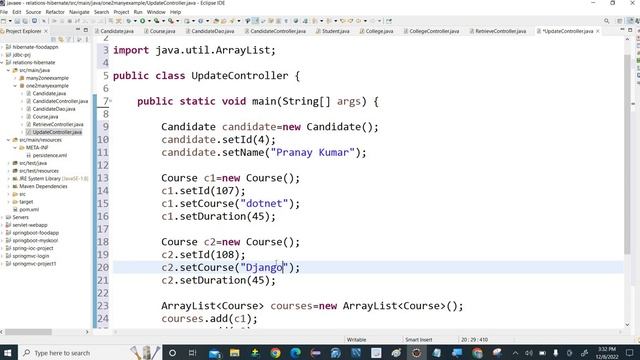
Task: Click the Save toolbar icon
Action: click(17, 21)
